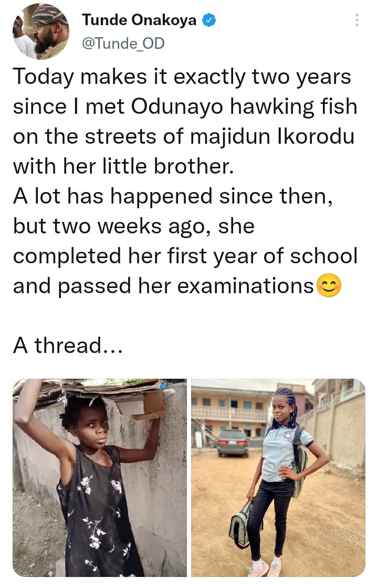Click the words 'majidun Ikorodu' in the tweet
The image size is (378, 588).
(x=272, y=136)
